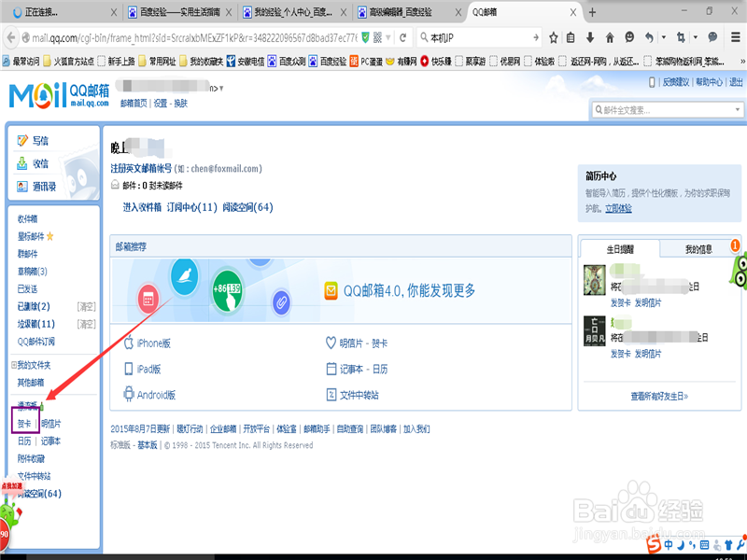Open the 设置 settings link
The width and height of the screenshot is (747, 560).
tap(160, 104)
